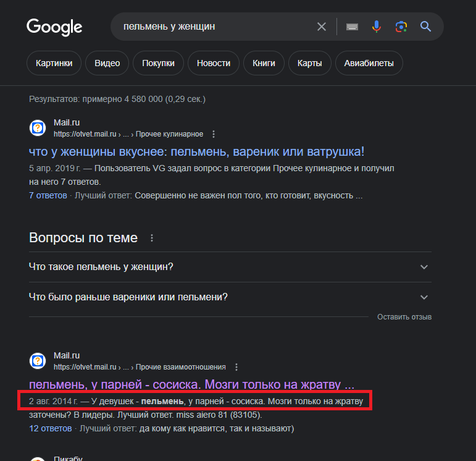Open the on-screen keyboard icon
The image size is (476, 461).
pyautogui.click(x=352, y=27)
